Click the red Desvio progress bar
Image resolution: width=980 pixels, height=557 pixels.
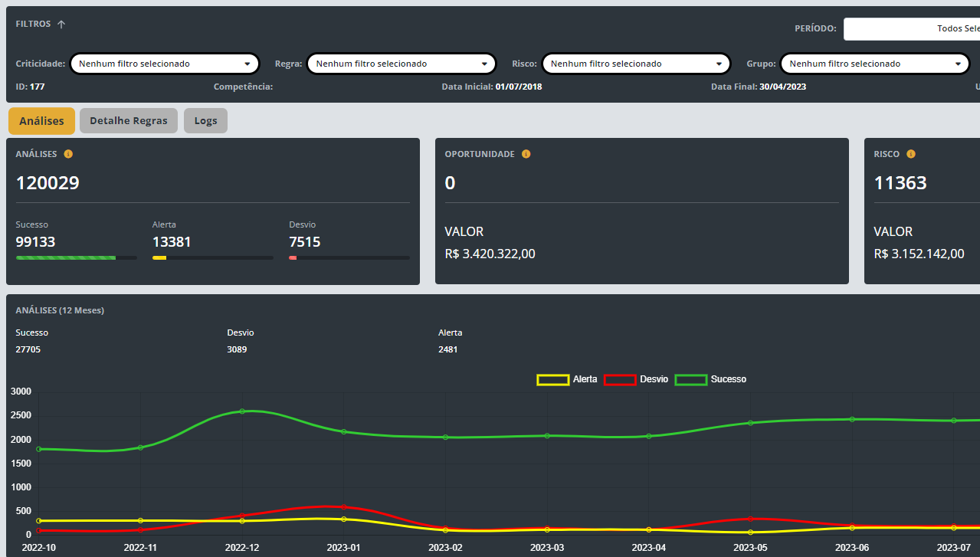pyautogui.click(x=349, y=257)
